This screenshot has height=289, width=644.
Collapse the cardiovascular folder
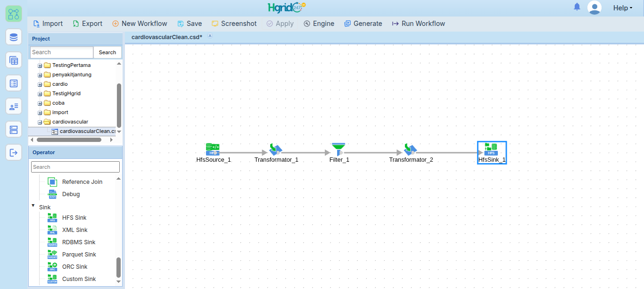pyautogui.click(x=40, y=122)
